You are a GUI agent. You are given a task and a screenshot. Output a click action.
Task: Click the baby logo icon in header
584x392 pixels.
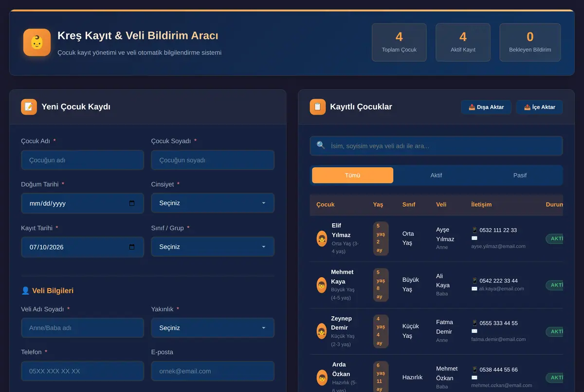[x=37, y=42]
